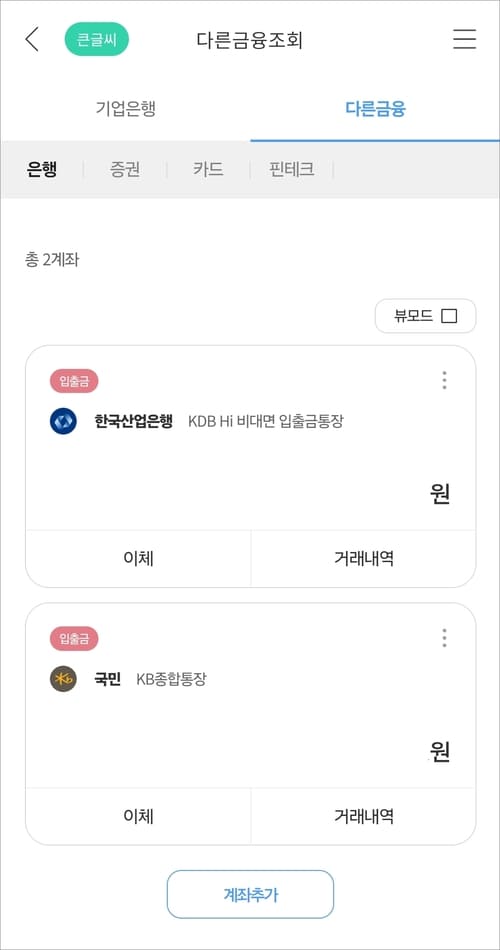The image size is (500, 950).
Task: Open the hamburger menu icon
Action: click(464, 39)
